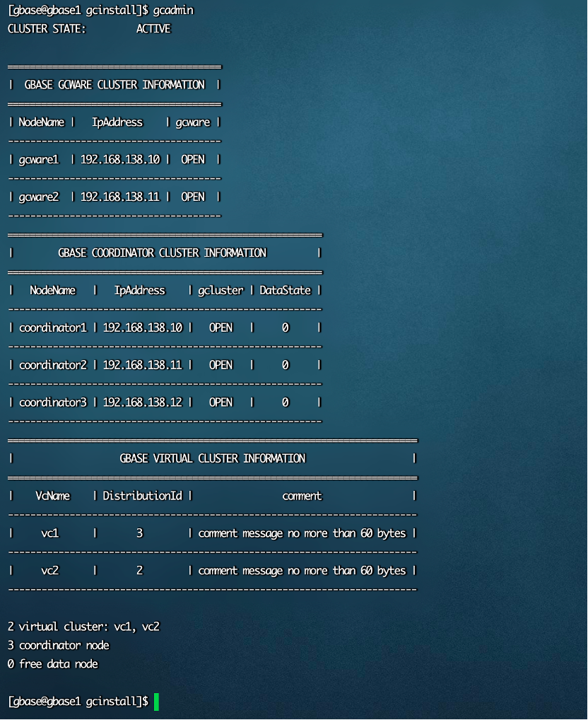
Task: Click coordinator3 IP address 192.168.138.12
Action: (143, 402)
